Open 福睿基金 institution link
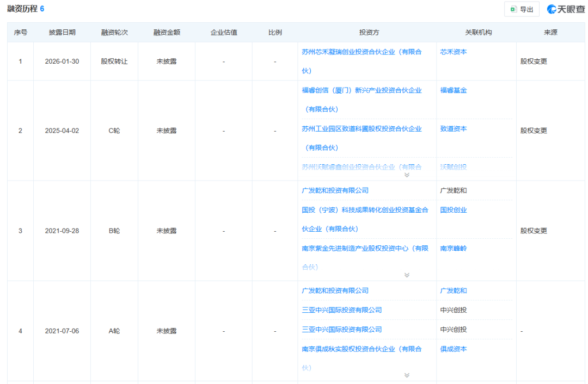Viewport: 588px width, 384px height. 454,90
